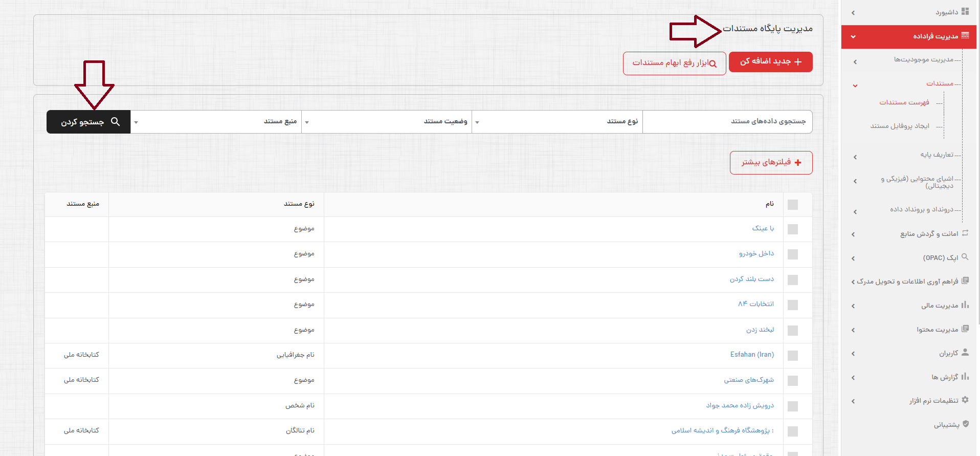The height and width of the screenshot is (456, 980).
Task: Open the وضعیت مستند dropdown filter
Action: pos(387,122)
